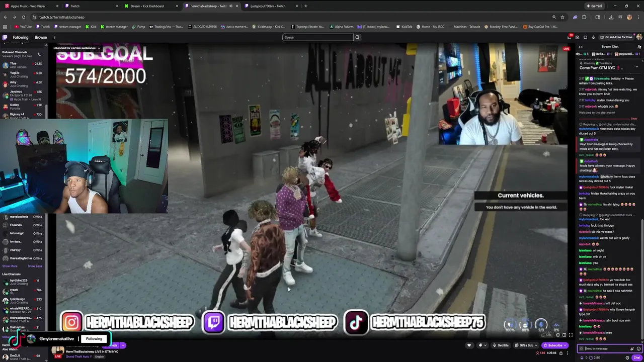The width and height of the screenshot is (644, 362).
Task: Open the Buy CapCut Pro bookmark
Action: [x=540, y=27]
